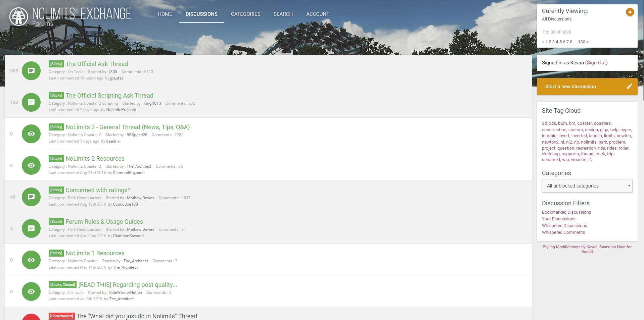
Task: Click the On Topic category of the Ask Thread
Action: pos(76,72)
